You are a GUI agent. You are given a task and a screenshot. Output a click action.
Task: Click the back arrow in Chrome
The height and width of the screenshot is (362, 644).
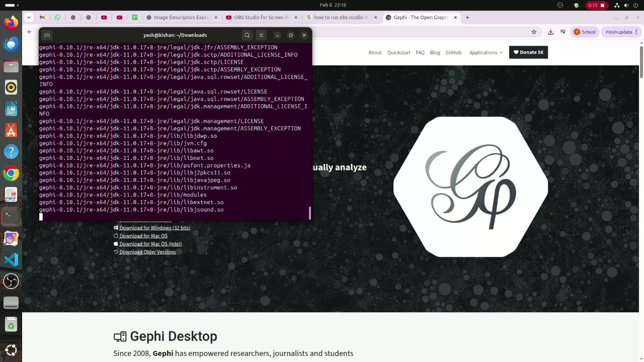click(30, 32)
